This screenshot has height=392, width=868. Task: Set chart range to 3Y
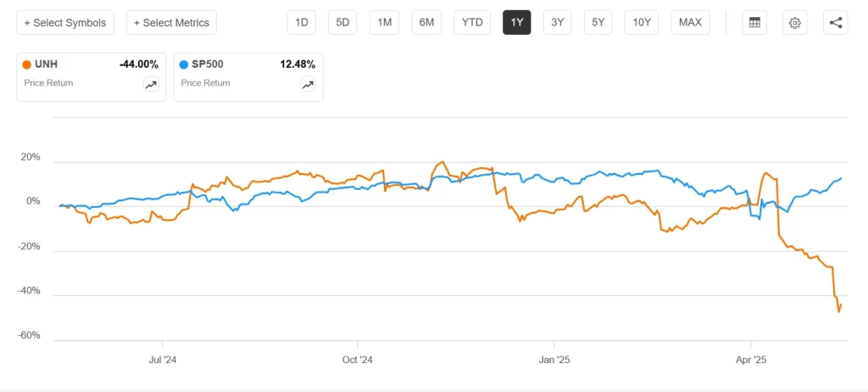[x=558, y=23]
